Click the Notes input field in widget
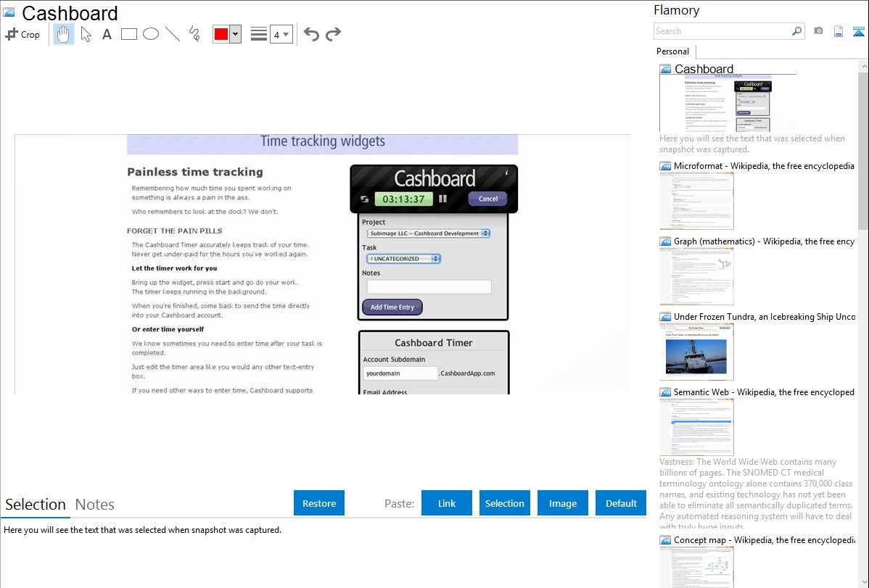Image resolution: width=869 pixels, height=588 pixels. pyautogui.click(x=429, y=286)
